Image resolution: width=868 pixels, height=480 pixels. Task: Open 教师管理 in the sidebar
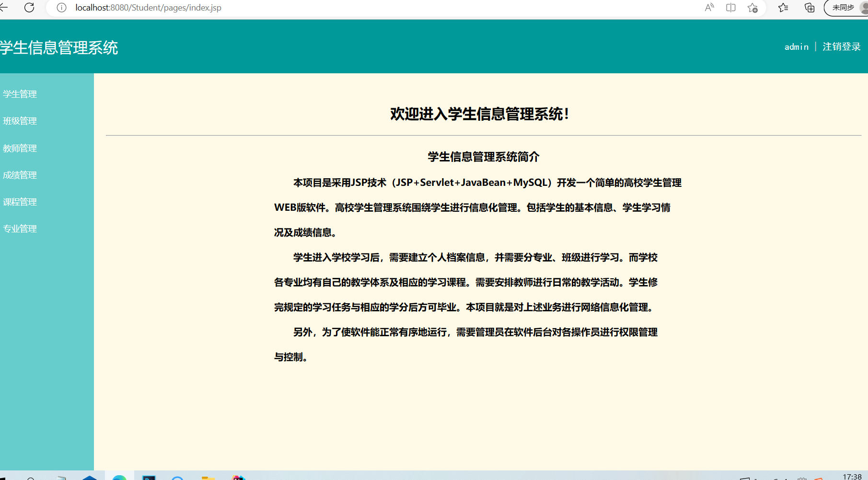click(x=20, y=148)
